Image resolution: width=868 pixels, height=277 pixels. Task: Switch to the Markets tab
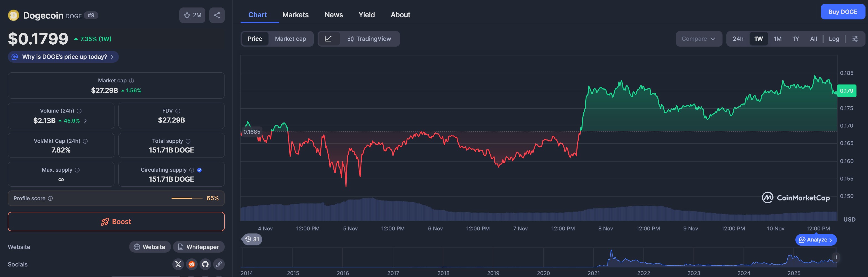click(x=295, y=15)
